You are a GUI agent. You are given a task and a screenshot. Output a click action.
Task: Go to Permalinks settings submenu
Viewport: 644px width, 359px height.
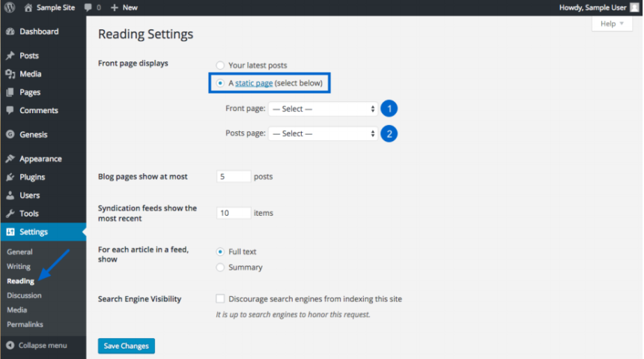[x=25, y=325]
